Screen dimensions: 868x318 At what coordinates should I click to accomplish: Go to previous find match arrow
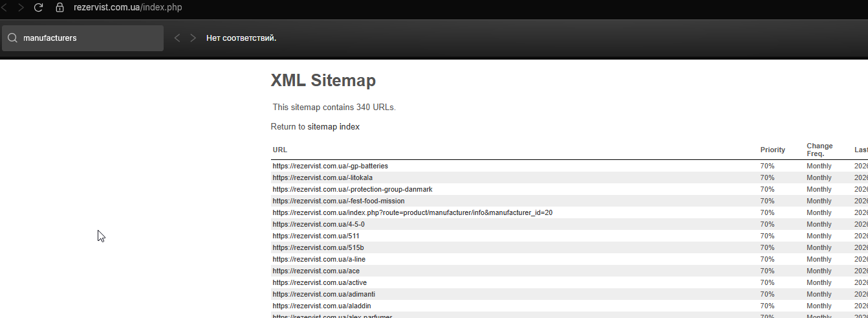pyautogui.click(x=177, y=38)
